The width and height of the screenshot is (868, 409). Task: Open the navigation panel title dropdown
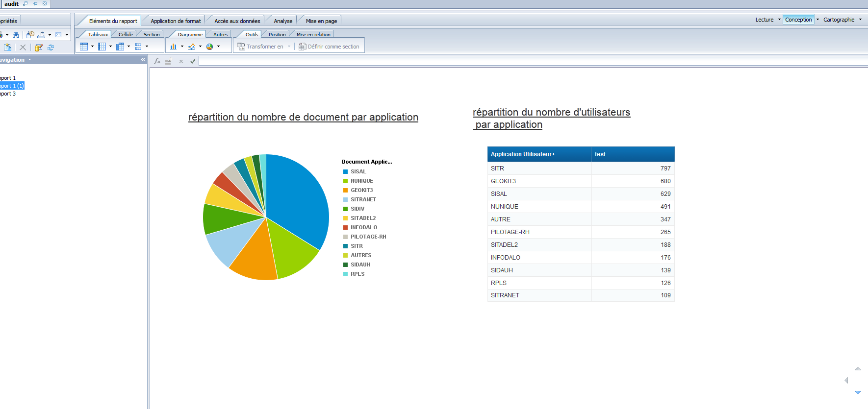pyautogui.click(x=29, y=60)
